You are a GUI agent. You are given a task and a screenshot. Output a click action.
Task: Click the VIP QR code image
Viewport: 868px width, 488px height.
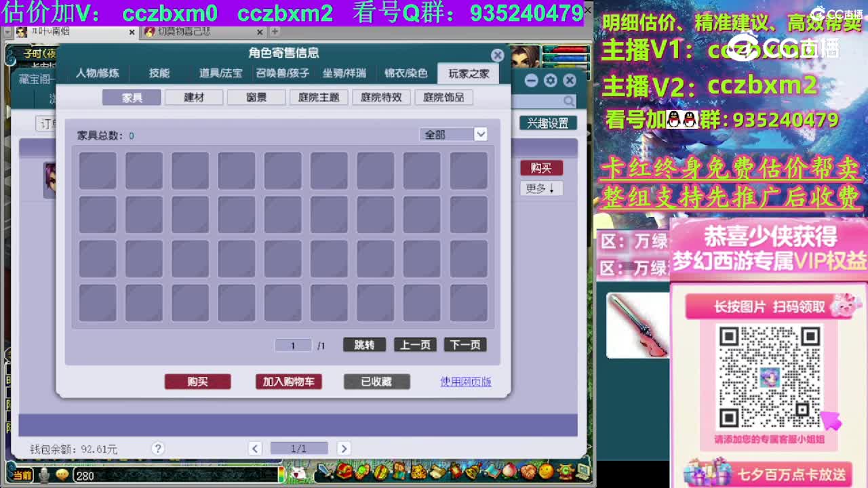(x=769, y=377)
